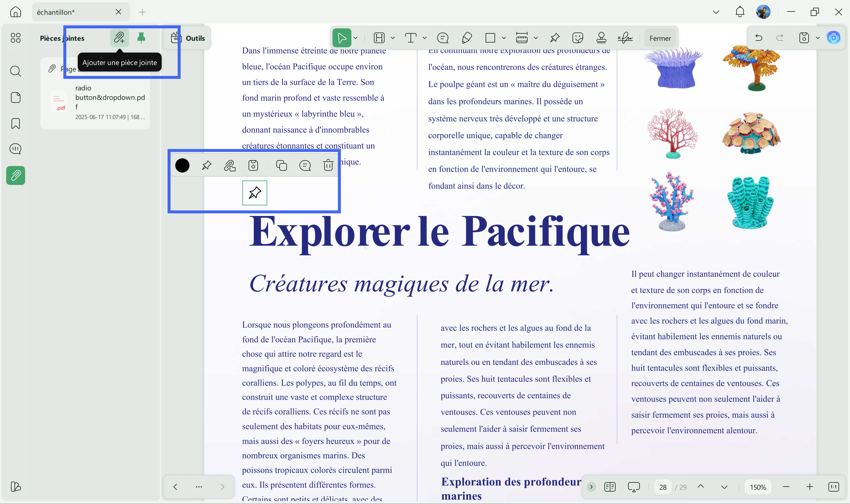Select the measurement ruler tool
850x504 pixels.
click(x=522, y=38)
